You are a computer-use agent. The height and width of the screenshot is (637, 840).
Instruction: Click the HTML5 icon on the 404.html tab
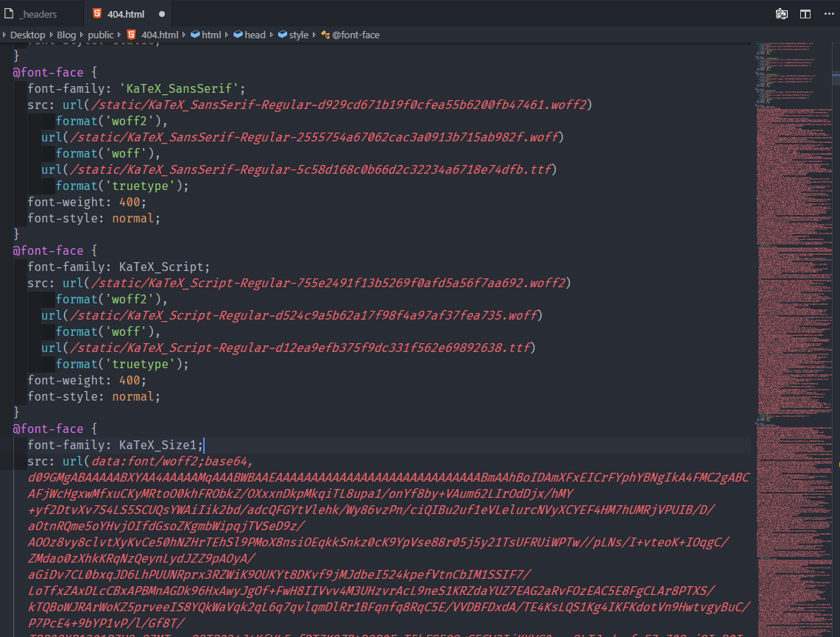click(x=97, y=13)
